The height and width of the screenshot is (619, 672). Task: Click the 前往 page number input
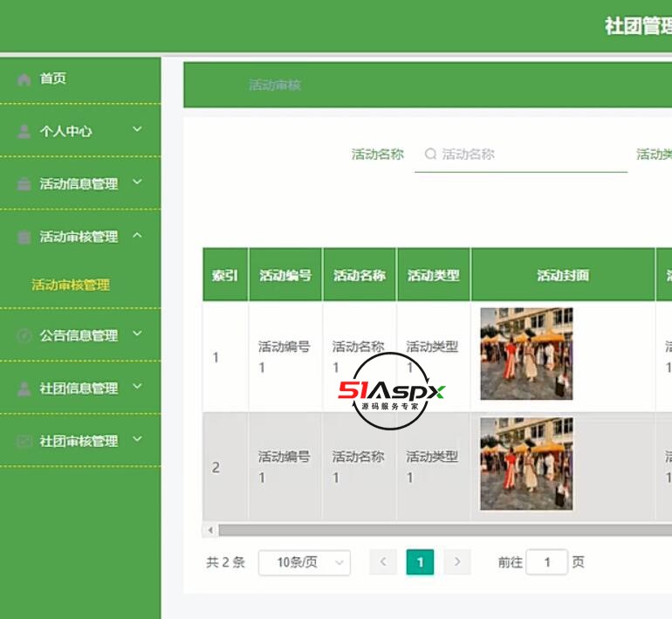[547, 562]
